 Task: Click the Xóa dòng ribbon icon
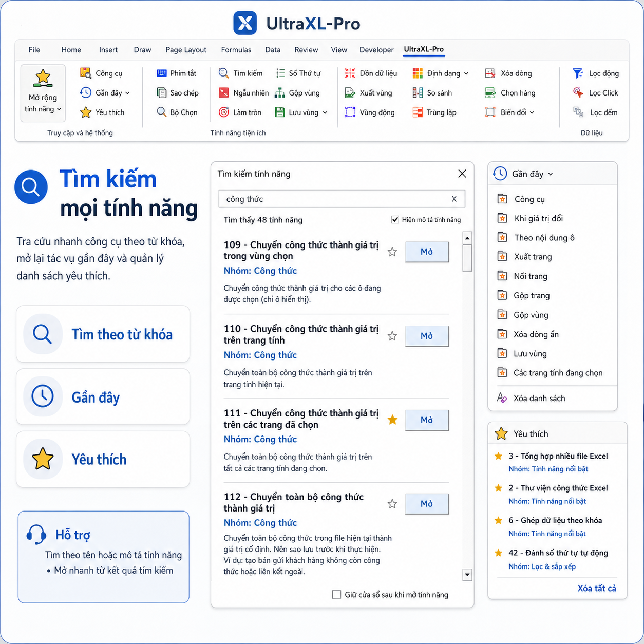pos(490,73)
